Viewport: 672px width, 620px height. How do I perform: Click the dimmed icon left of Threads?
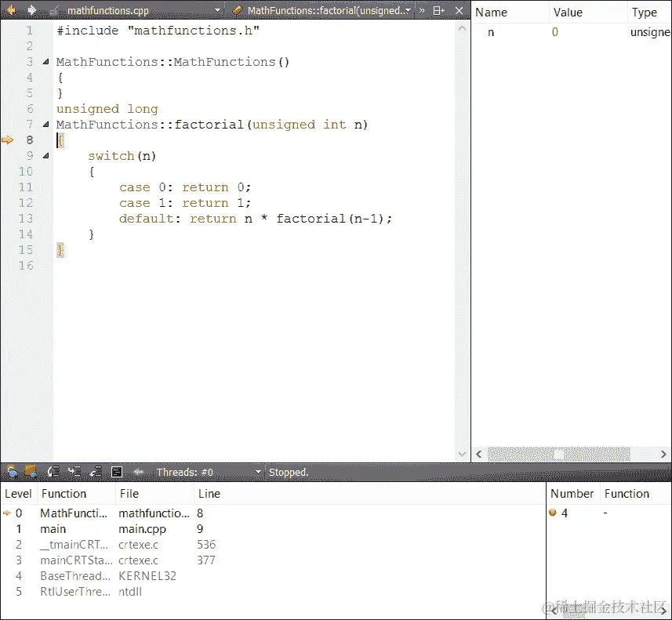[138, 472]
